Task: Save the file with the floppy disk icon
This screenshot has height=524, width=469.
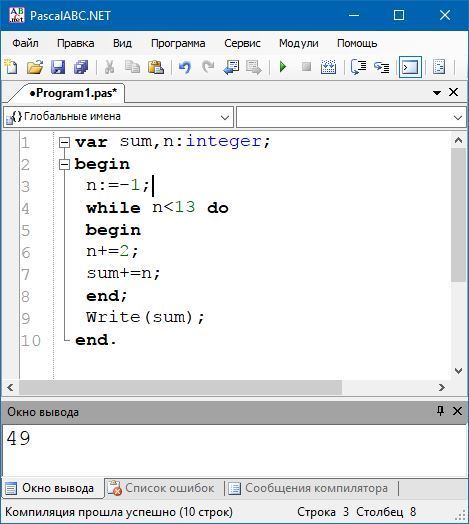Action: [58, 67]
